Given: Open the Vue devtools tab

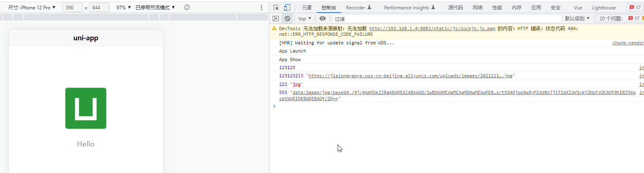Looking at the screenshot, I should tap(578, 7).
